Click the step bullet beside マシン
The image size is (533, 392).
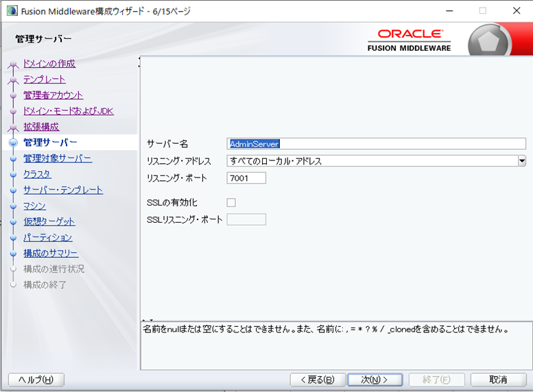click(x=13, y=206)
